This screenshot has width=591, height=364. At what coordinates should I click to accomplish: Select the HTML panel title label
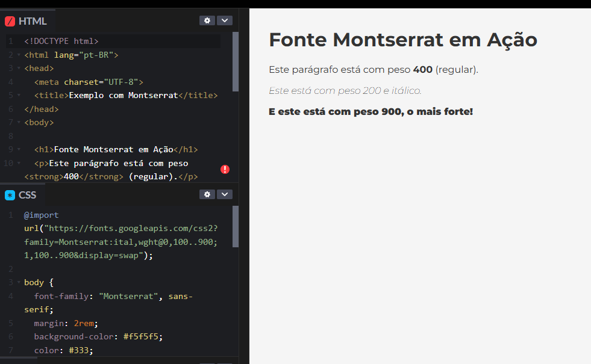[x=33, y=21]
